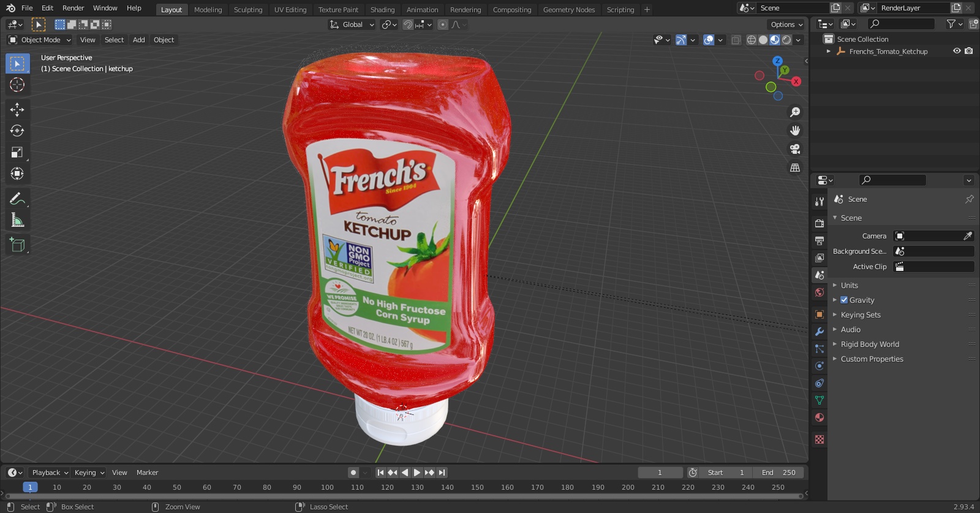
Task: Switch to the Sculpting workspace tab
Action: 248,10
